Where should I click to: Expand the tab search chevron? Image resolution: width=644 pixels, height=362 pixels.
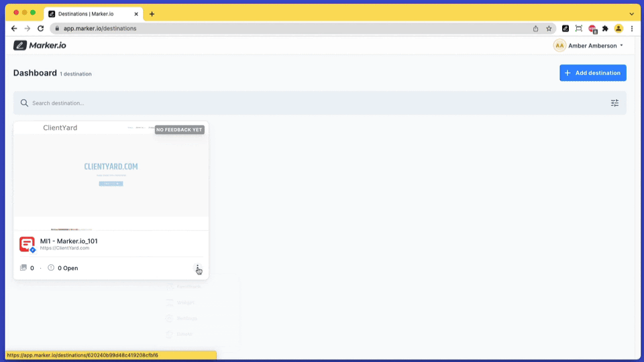(x=632, y=14)
